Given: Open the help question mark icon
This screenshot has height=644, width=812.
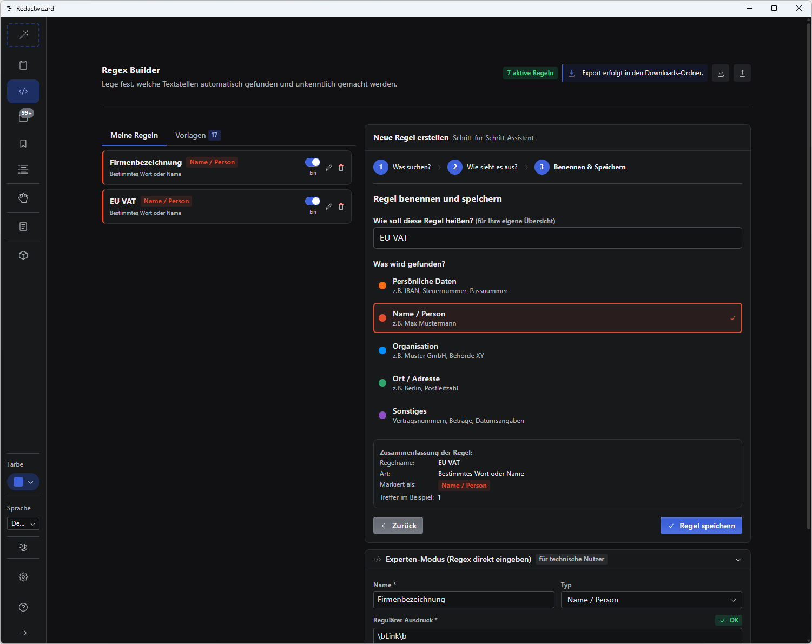Looking at the screenshot, I should [x=23, y=607].
